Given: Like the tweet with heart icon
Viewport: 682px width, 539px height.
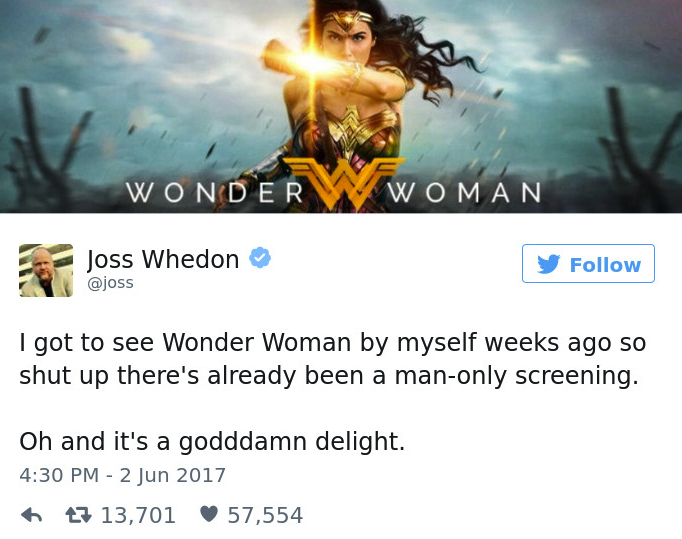Looking at the screenshot, I should click(x=209, y=514).
